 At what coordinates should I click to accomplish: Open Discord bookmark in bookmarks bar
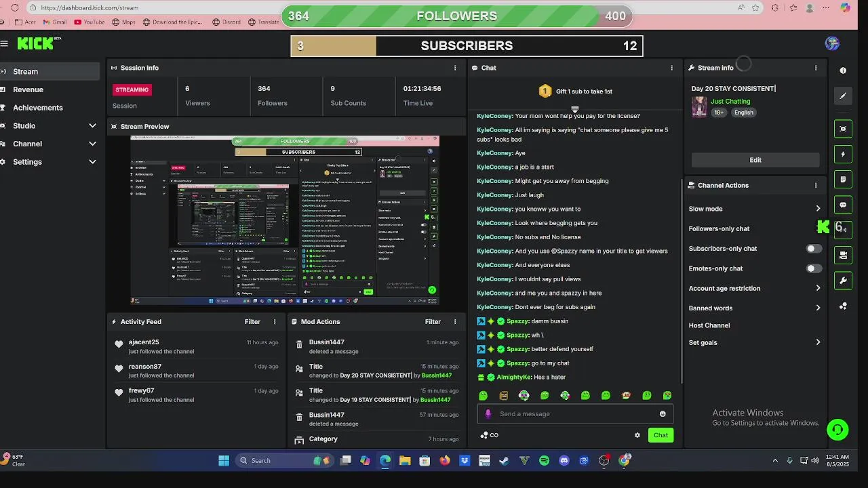226,22
